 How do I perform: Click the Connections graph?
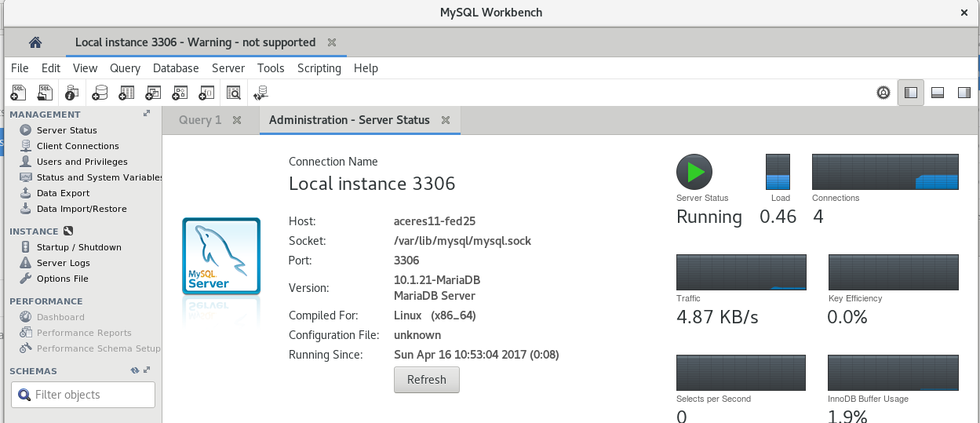885,172
